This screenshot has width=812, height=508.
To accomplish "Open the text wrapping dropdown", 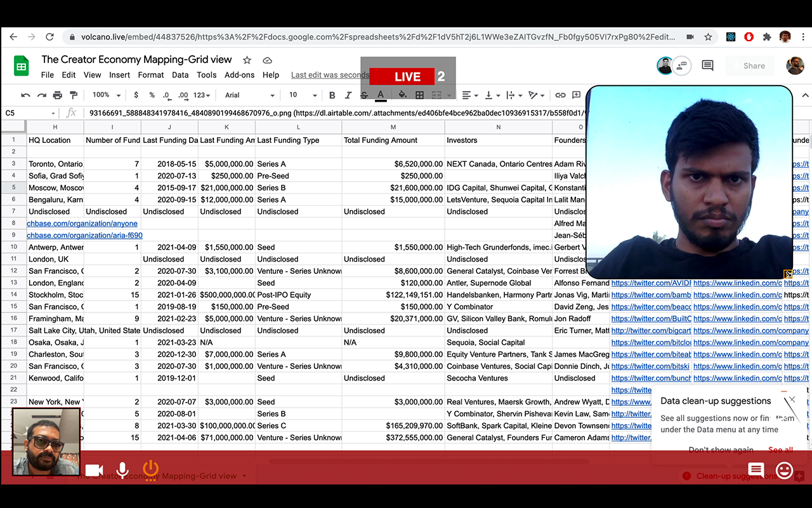I will coord(513,95).
